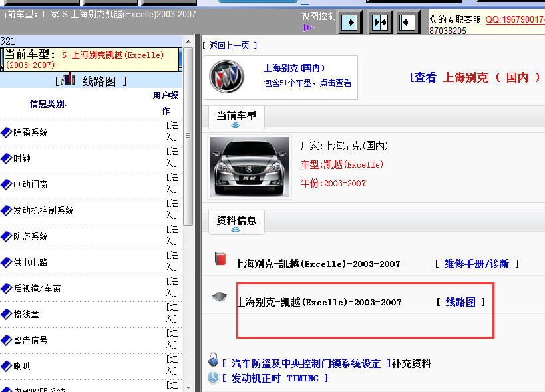Click the clock icon beside 发动机正时
The height and width of the screenshot is (392, 545).
213,377
